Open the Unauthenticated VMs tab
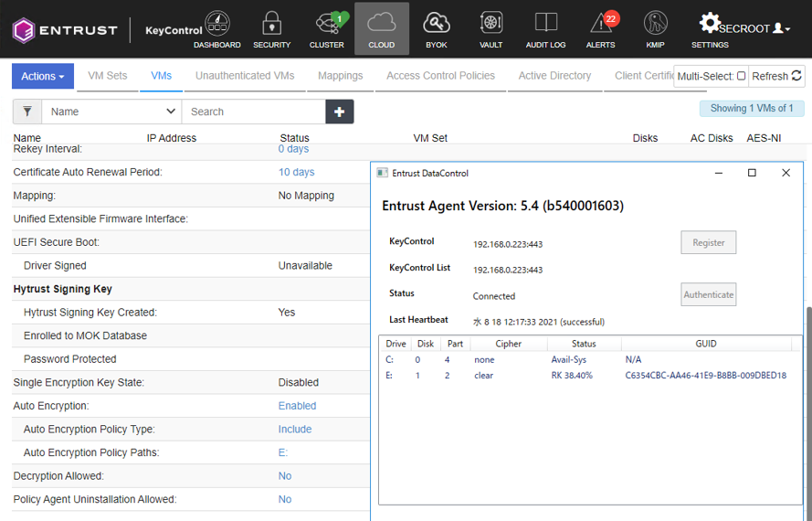 (x=245, y=76)
